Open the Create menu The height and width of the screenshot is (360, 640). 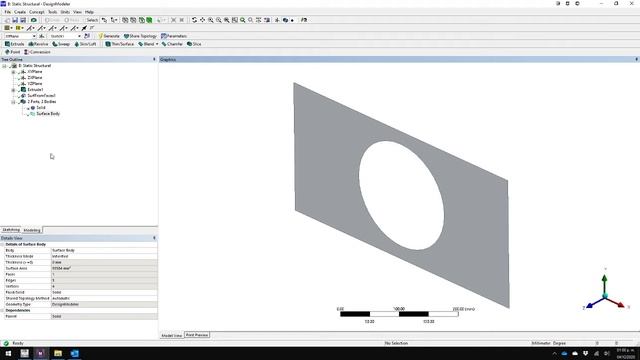(20, 12)
